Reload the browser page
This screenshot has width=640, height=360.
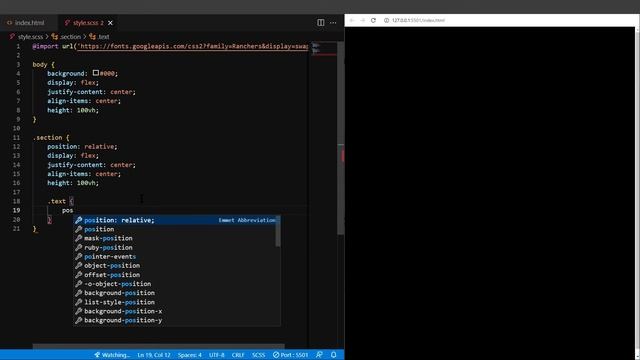[x=373, y=20]
